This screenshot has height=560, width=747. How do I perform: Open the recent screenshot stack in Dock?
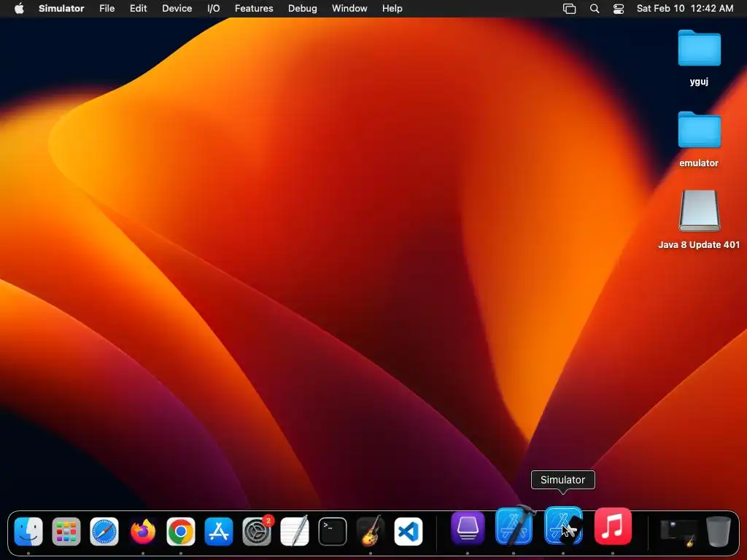coord(678,532)
